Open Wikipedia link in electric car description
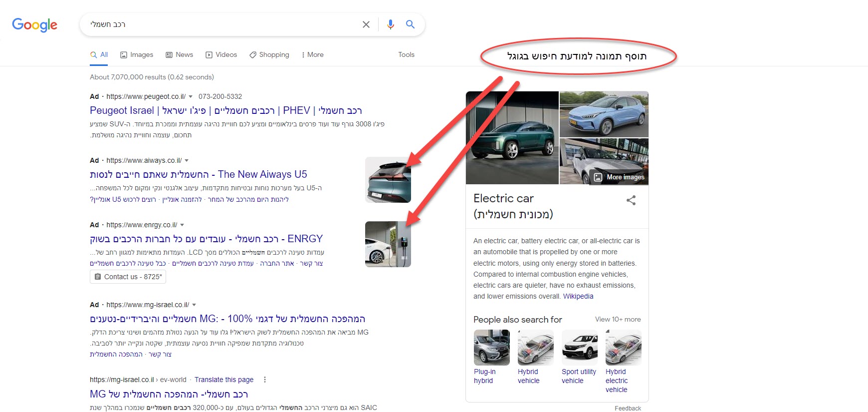The image size is (868, 412). [578, 297]
